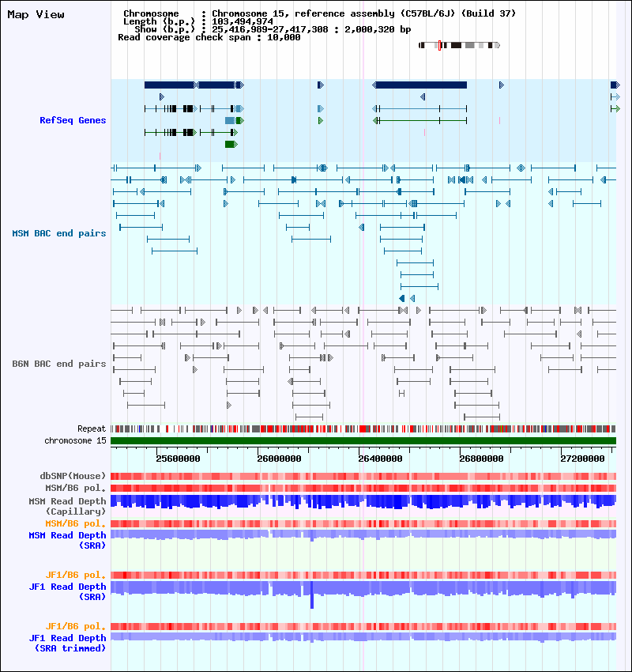Click the second orange JF1/B6 pol. label

pos(75,627)
